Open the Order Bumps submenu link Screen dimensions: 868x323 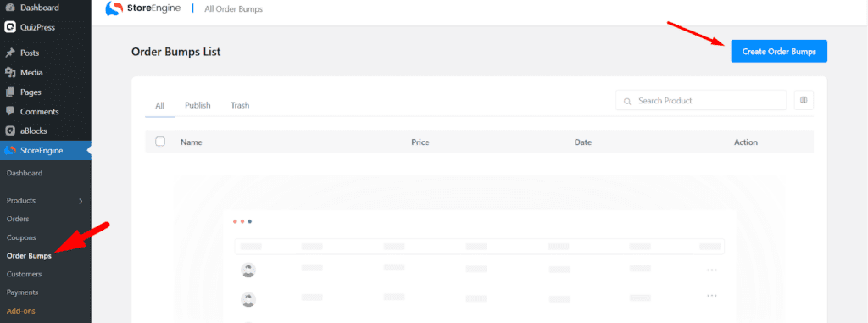point(29,256)
